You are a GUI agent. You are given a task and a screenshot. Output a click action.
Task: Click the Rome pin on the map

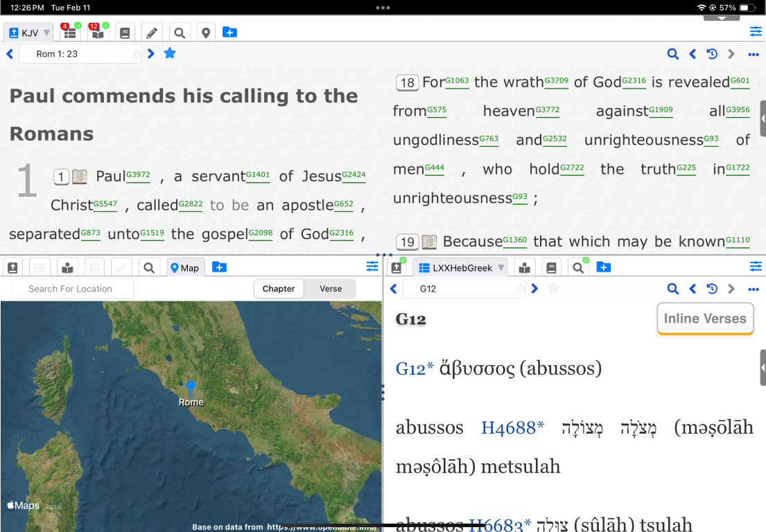[x=191, y=387]
